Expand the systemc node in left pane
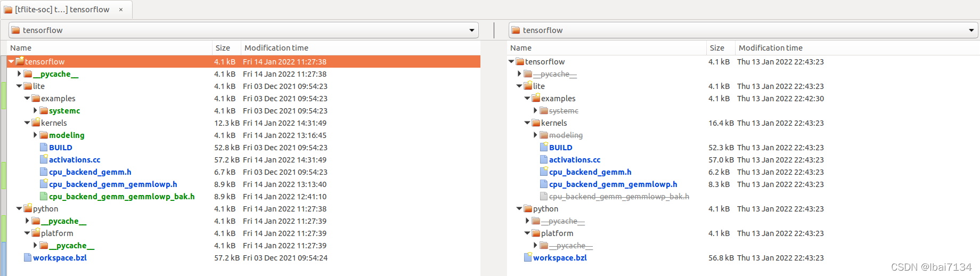980x276 pixels. click(x=35, y=110)
